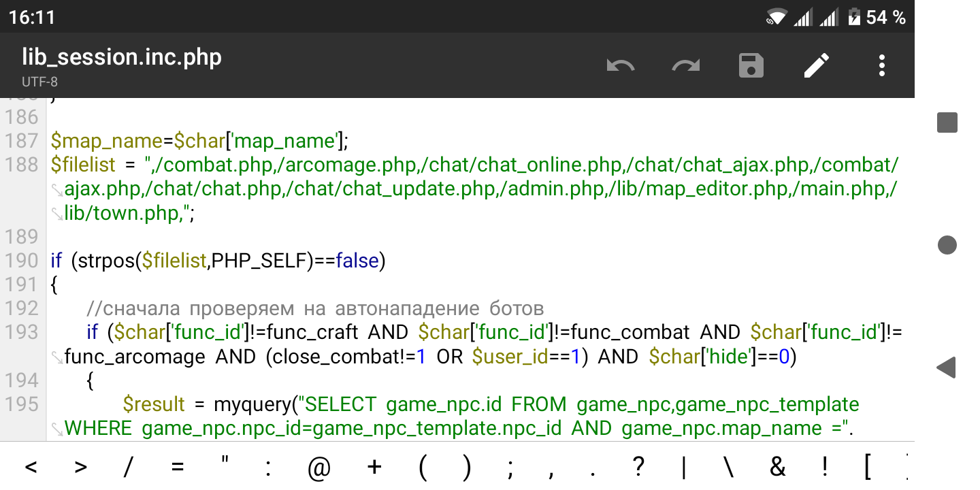The height and width of the screenshot is (490, 980).
Task: Place cursor on func_combat constant
Action: pyautogui.click(x=631, y=332)
